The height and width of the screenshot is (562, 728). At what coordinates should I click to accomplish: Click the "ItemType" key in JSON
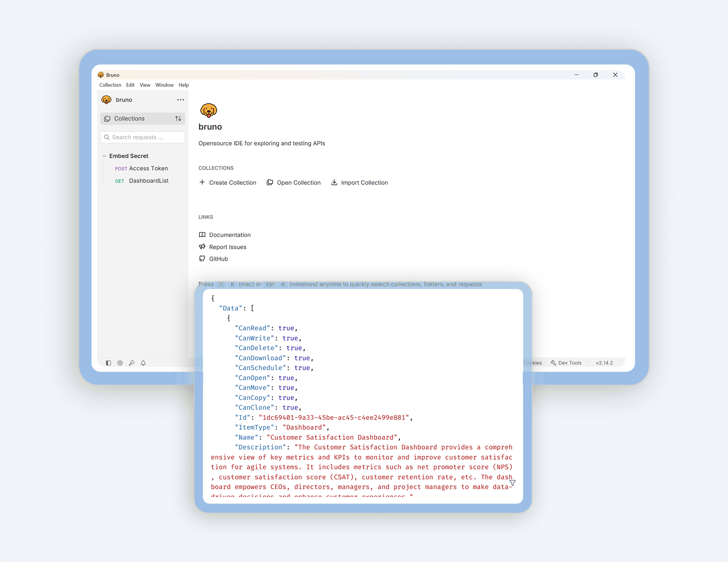click(255, 427)
